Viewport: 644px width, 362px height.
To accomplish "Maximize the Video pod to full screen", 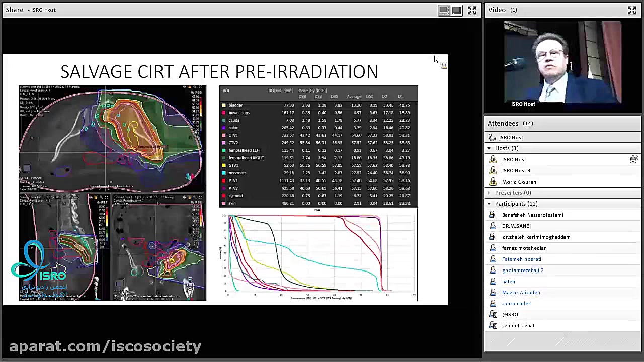I will click(632, 10).
